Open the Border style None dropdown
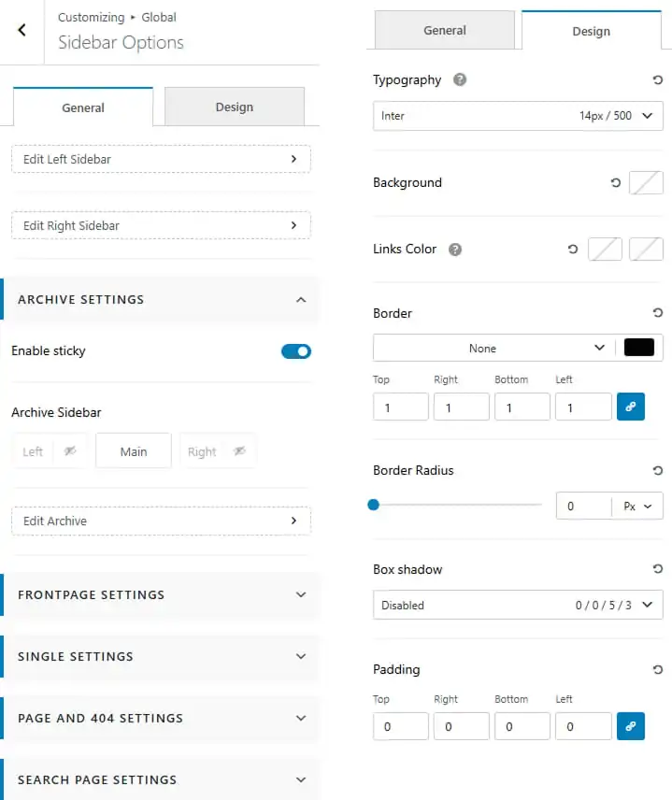 pyautogui.click(x=493, y=348)
